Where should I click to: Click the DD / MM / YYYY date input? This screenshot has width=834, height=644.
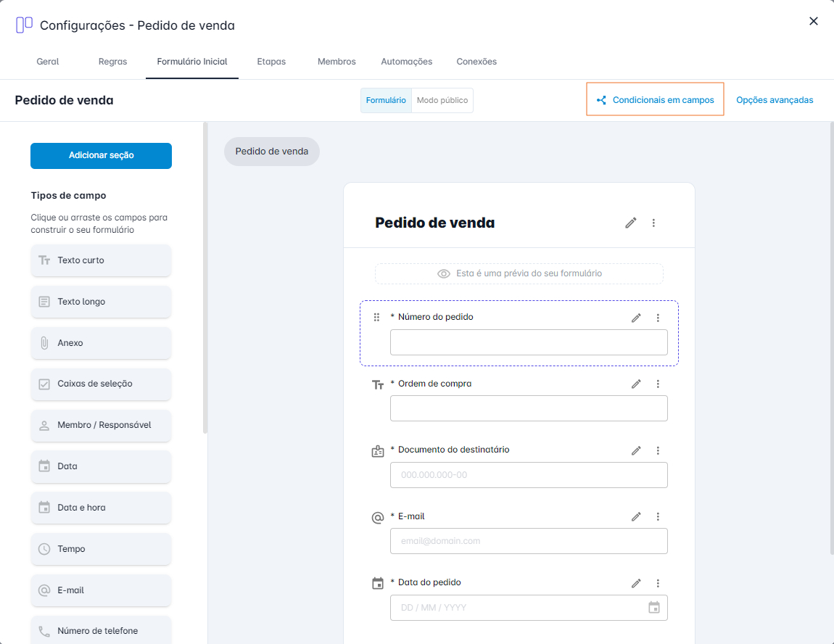(x=529, y=607)
